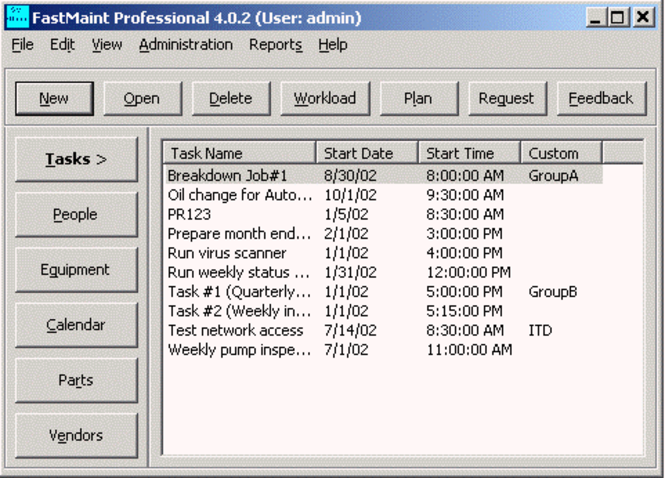
Task: Click the 4:00:00 PM start time cell
Action: 464,253
